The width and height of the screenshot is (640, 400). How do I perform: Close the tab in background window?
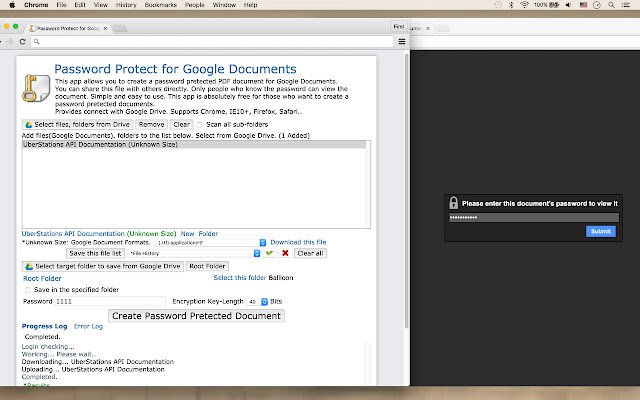coord(428,28)
